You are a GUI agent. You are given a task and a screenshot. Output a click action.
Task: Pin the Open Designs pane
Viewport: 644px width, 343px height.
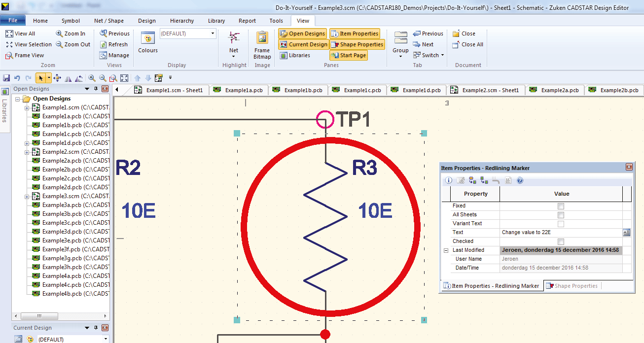pyautogui.click(x=96, y=89)
